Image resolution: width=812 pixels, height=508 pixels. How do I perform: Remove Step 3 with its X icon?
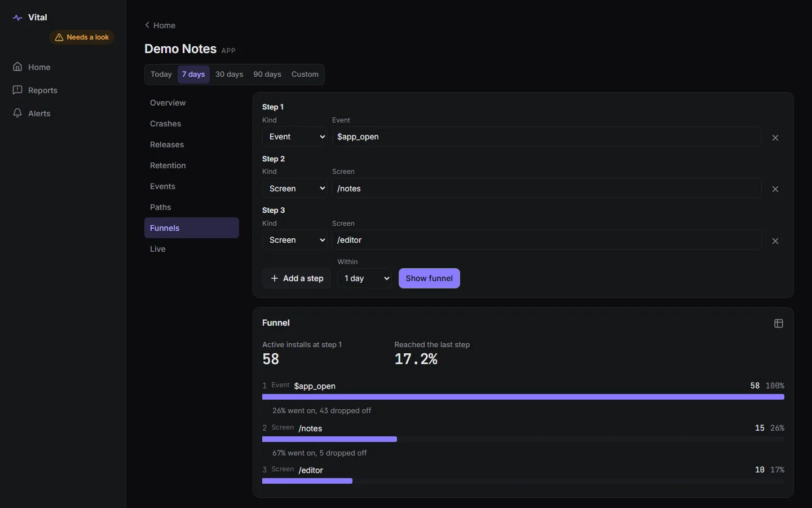775,241
